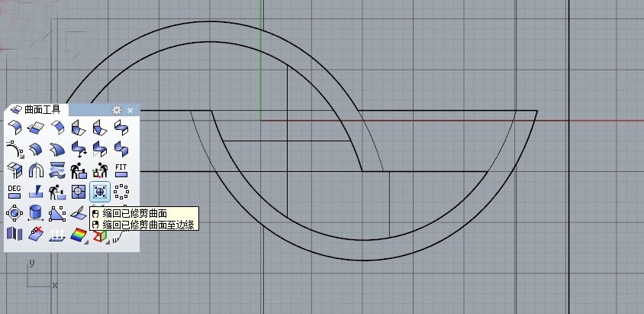Open the gear options of 曲面工具 panel

pos(117,110)
